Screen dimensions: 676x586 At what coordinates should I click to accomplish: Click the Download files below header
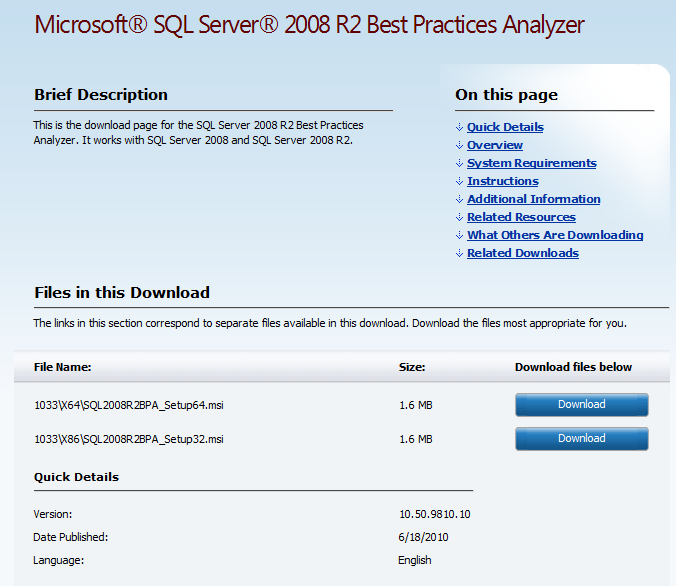573,367
